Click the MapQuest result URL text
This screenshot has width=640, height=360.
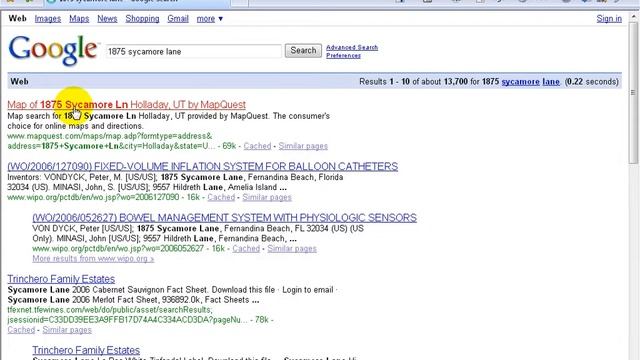tap(111, 141)
